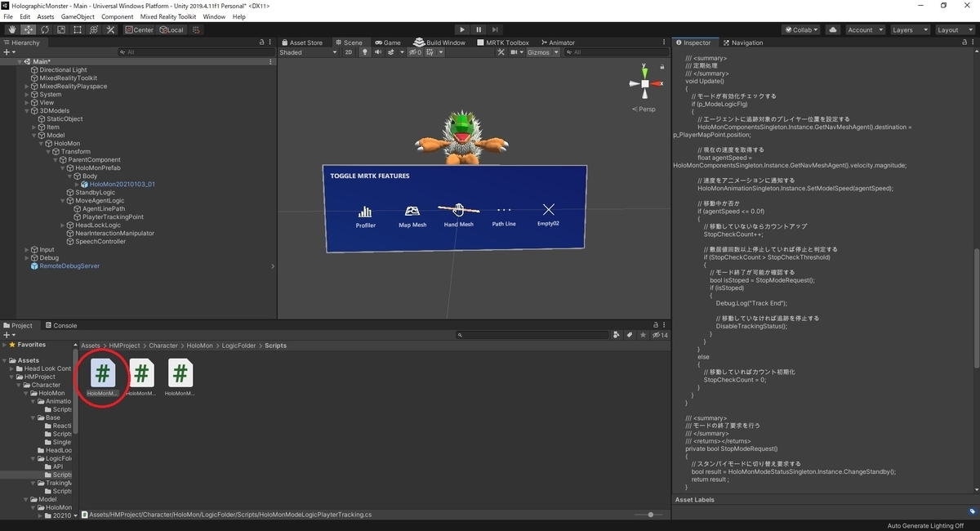Open the Assets menu
This screenshot has width=980, height=531.
[46, 16]
